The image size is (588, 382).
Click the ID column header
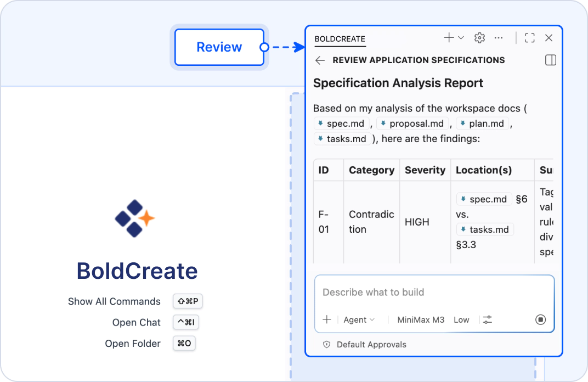click(x=329, y=170)
